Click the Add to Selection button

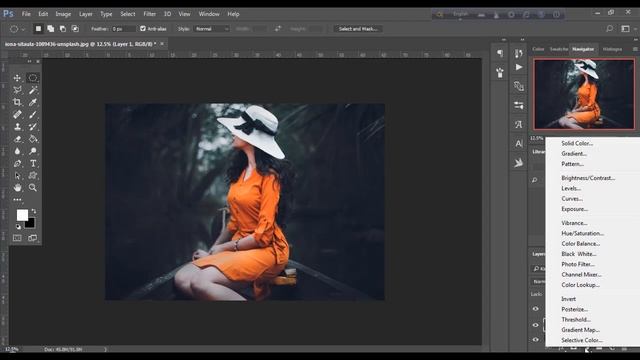point(51,29)
